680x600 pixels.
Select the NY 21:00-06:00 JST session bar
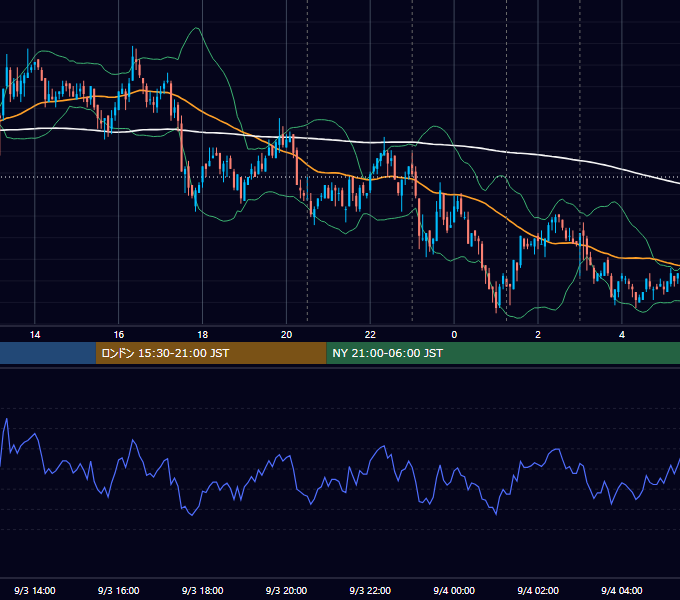click(x=503, y=353)
